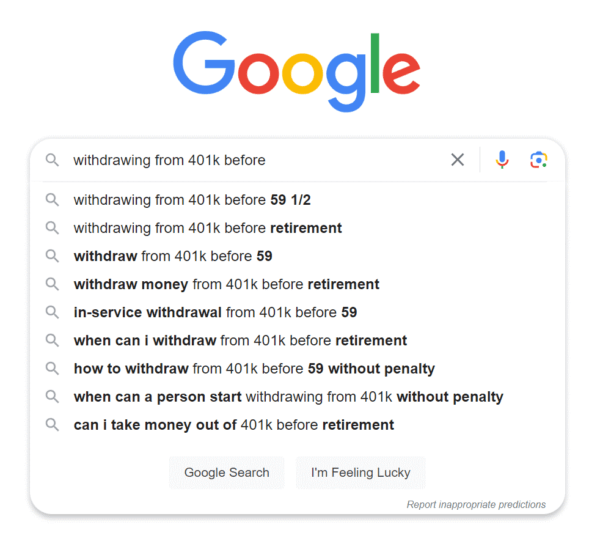This screenshot has width=600, height=541.
Task: Click magnifier icon beside 'in-service withdrawal' suggestion
Action: (52, 312)
